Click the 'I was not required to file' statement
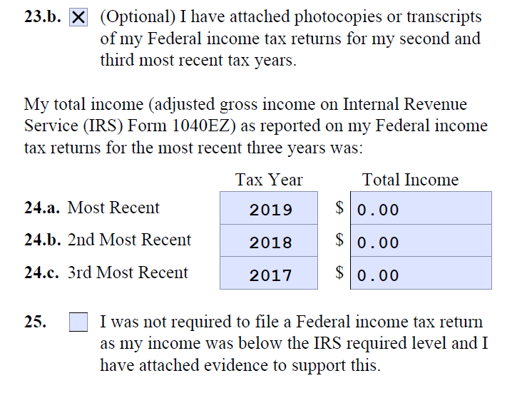 pyautogui.click(x=294, y=343)
